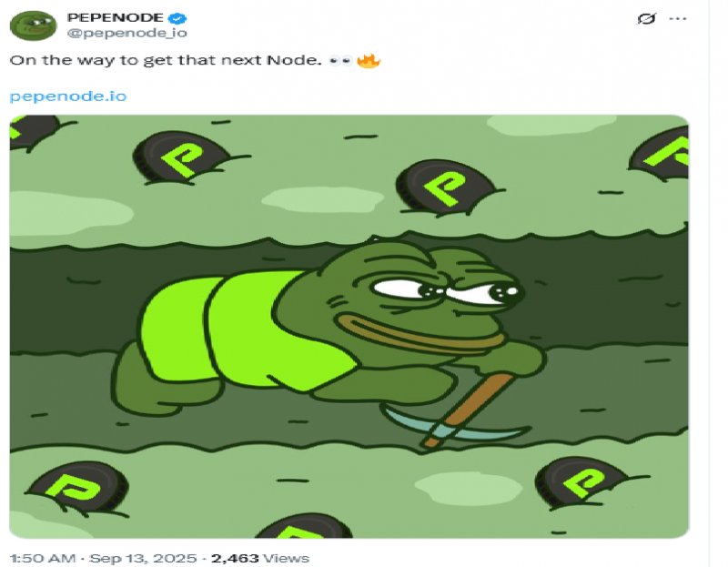Click the 2,463 Views count
The width and height of the screenshot is (728, 567).
(259, 558)
